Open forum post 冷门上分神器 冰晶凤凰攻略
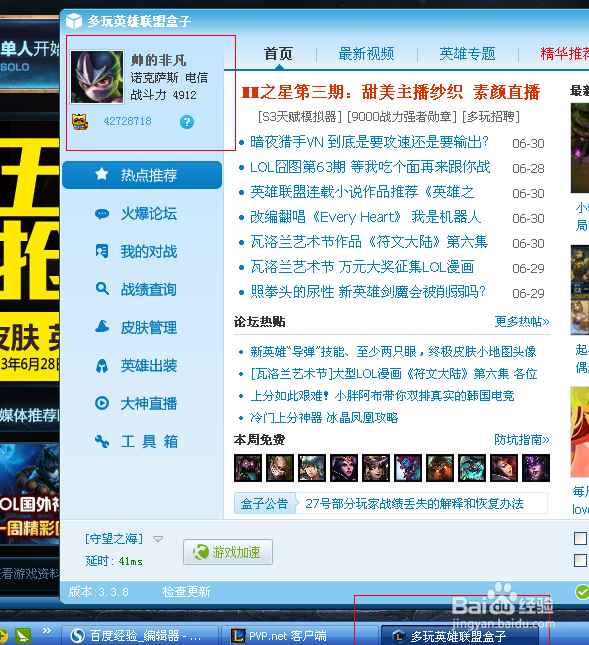The width and height of the screenshot is (589, 645). [324, 418]
